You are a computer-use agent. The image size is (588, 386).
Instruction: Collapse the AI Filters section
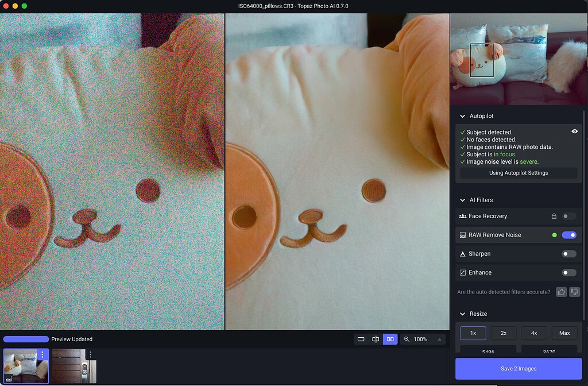[x=463, y=200]
